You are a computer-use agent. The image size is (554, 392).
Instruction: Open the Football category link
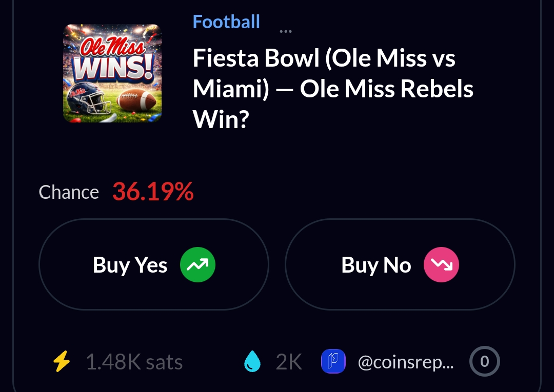coord(226,22)
